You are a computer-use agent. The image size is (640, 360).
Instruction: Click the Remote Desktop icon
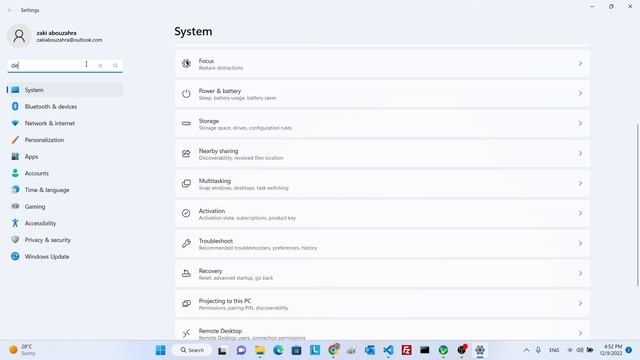[186, 333]
